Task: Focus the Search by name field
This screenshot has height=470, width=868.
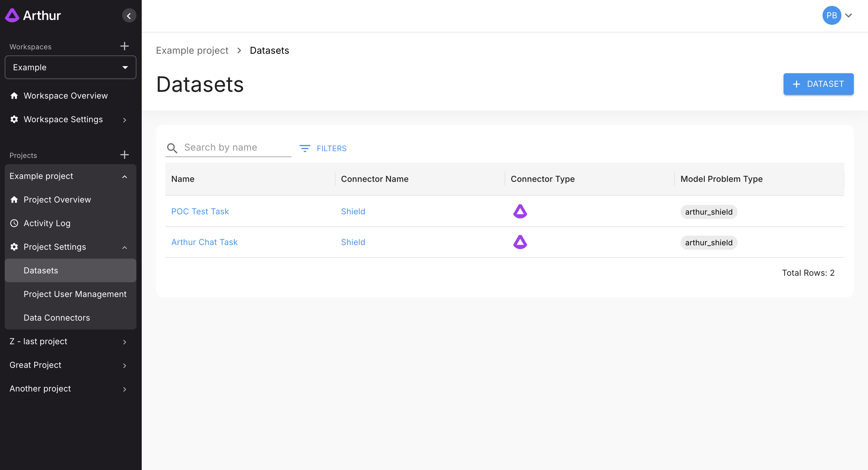Action: (236, 148)
